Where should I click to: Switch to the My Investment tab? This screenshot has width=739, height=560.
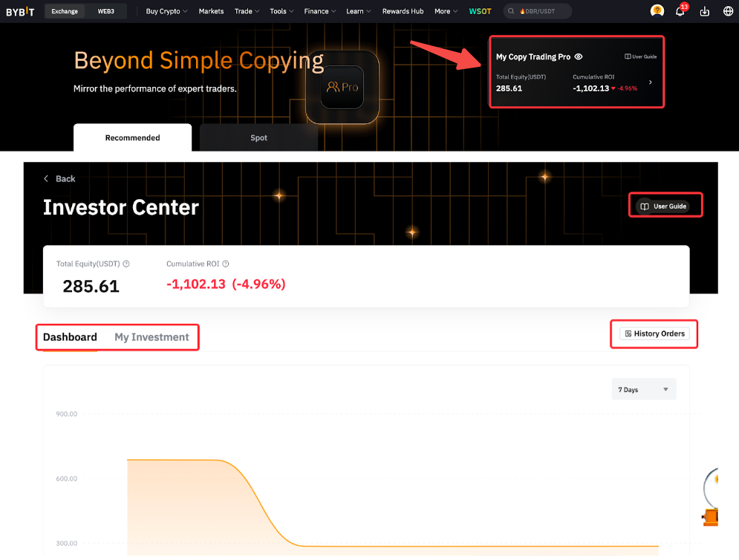[152, 337]
